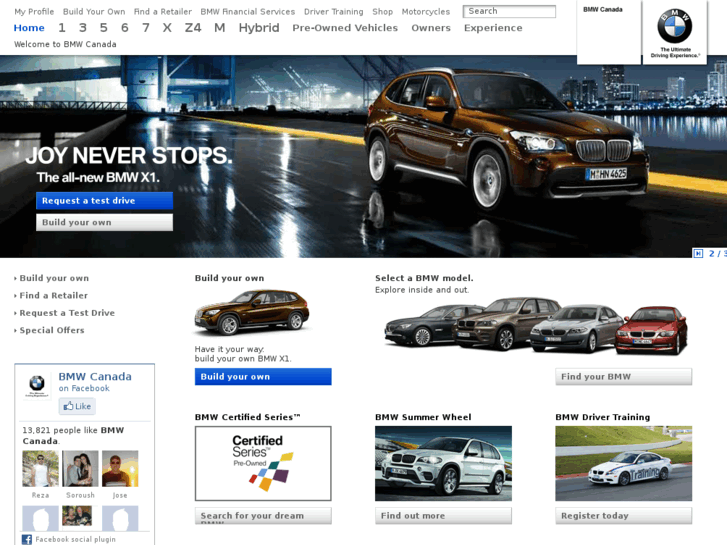Open the Driver Training race car image
Viewport: 727px width, 545px height.
624,463
